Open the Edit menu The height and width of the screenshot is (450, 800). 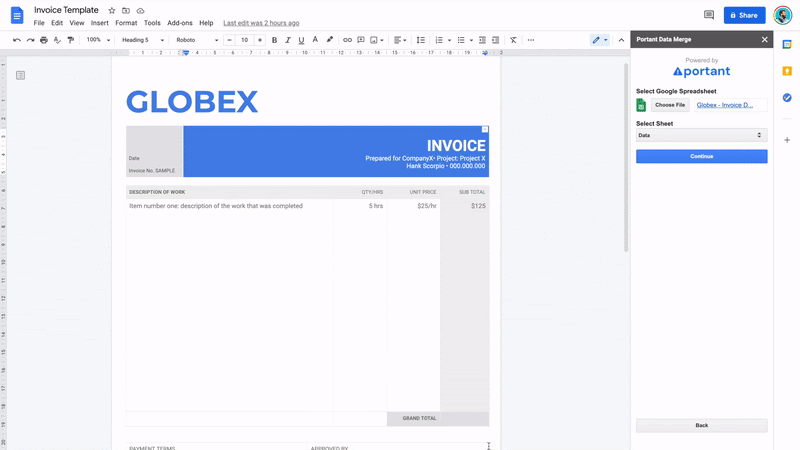click(57, 23)
